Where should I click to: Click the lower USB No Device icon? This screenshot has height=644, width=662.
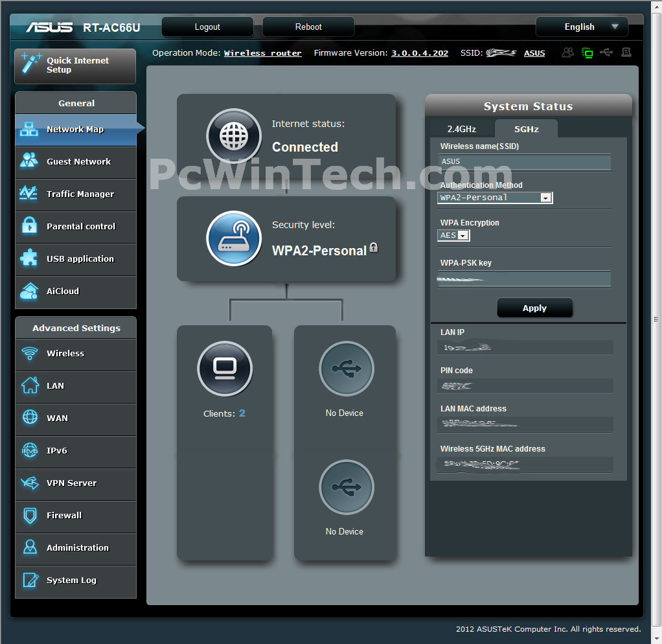tap(347, 487)
